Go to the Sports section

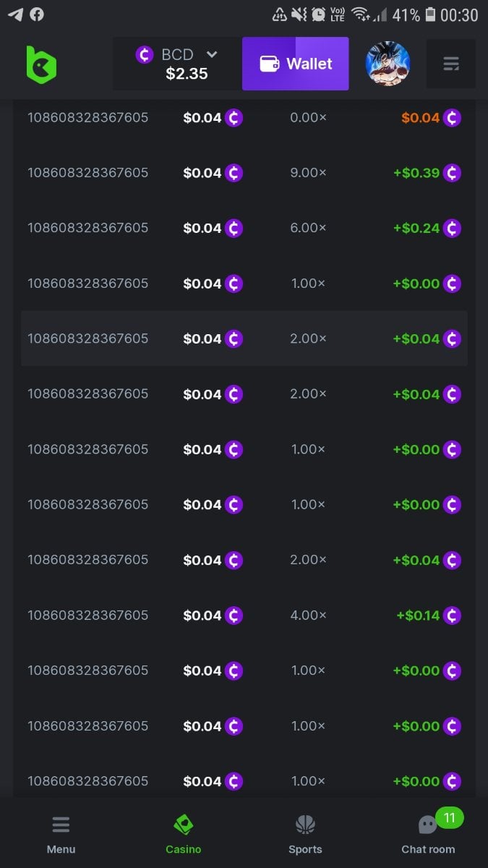pos(305,834)
